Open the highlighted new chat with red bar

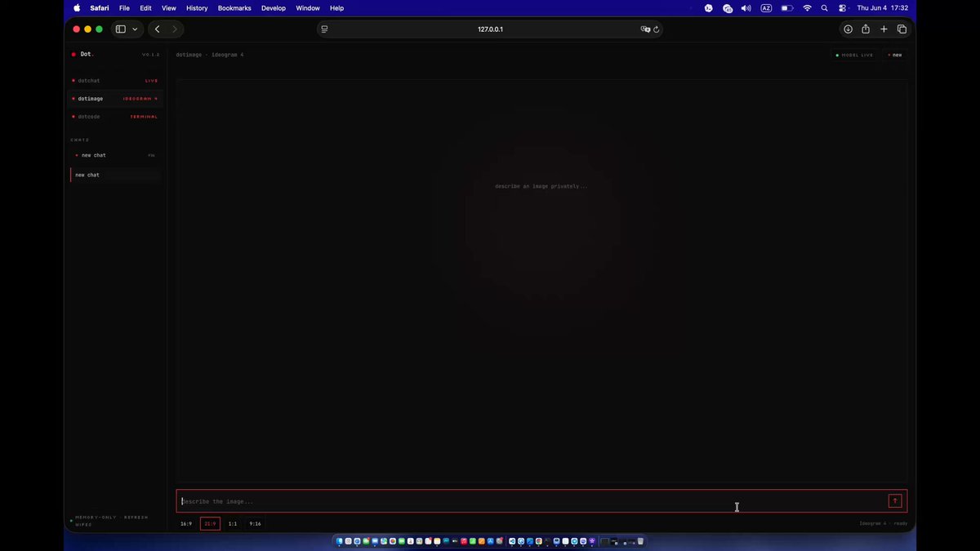115,175
